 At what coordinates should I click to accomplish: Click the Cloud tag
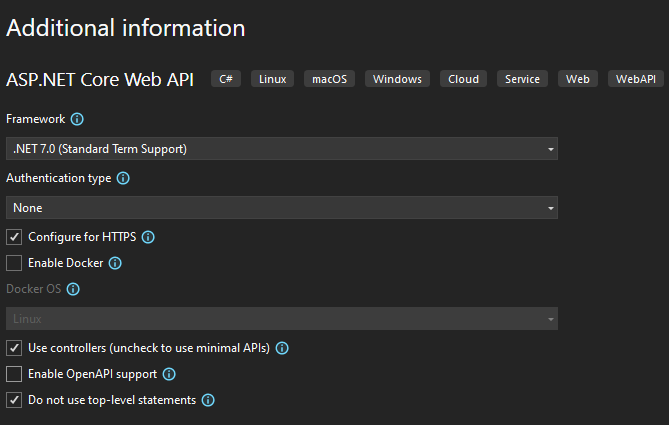pyautogui.click(x=464, y=79)
